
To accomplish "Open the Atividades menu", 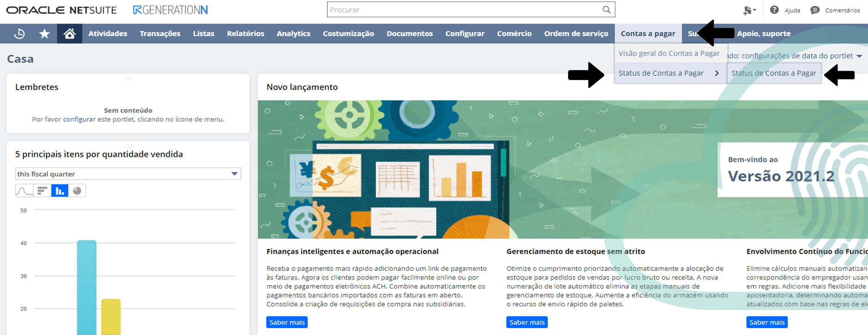I will coord(108,34).
